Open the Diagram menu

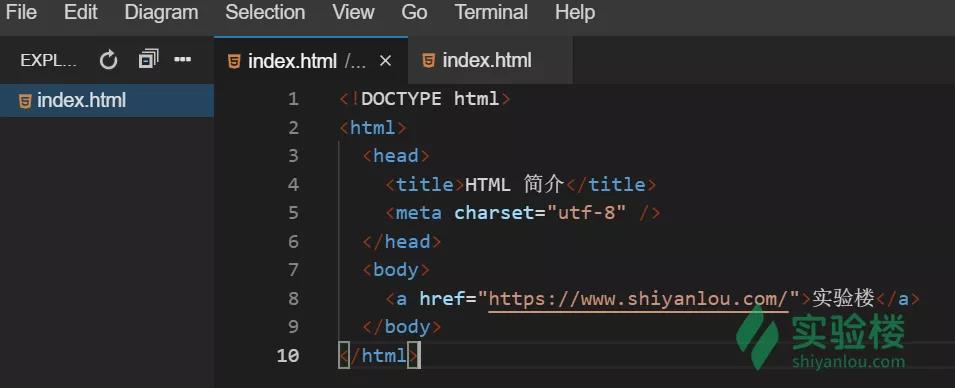tap(161, 12)
